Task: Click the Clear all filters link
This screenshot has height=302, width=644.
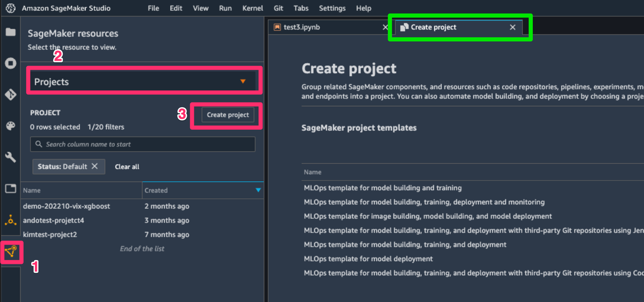Action: pos(127,167)
